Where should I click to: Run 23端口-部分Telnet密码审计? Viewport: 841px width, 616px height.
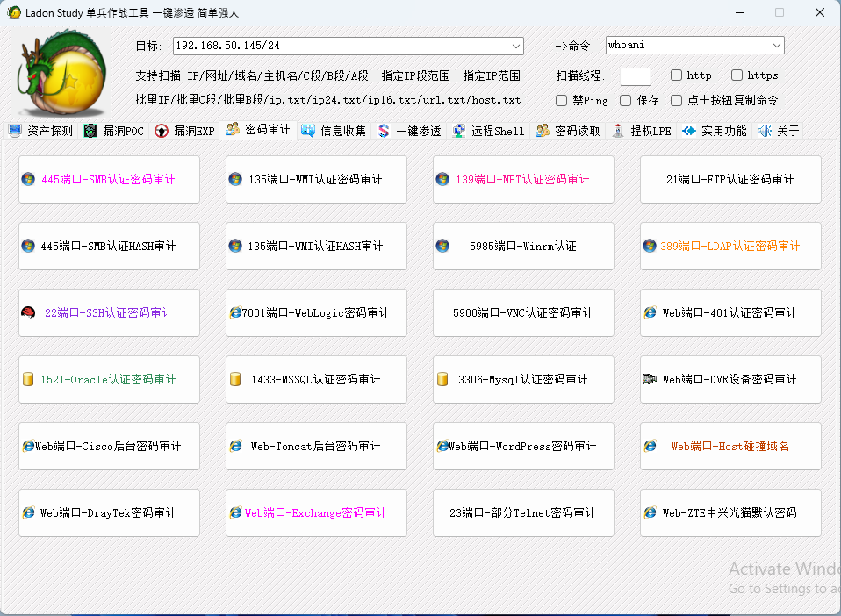523,512
